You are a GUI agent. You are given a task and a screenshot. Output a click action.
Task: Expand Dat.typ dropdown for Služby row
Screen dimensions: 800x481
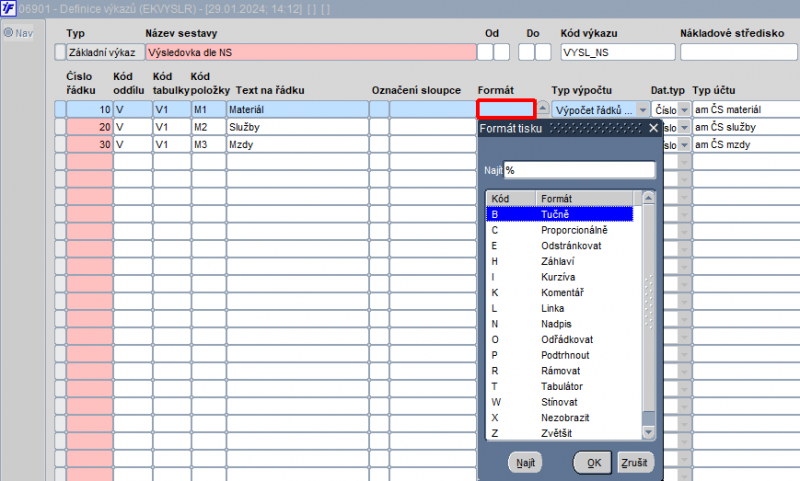tap(684, 127)
